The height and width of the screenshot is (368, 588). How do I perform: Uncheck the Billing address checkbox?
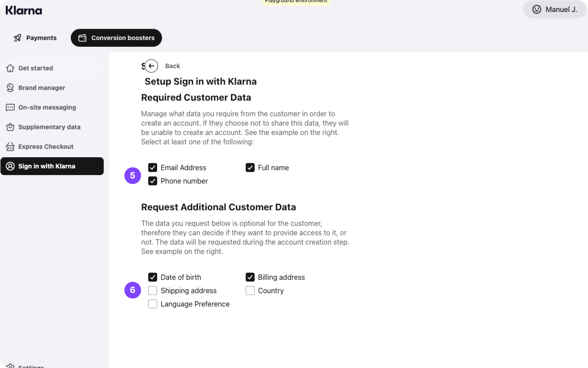tap(250, 277)
